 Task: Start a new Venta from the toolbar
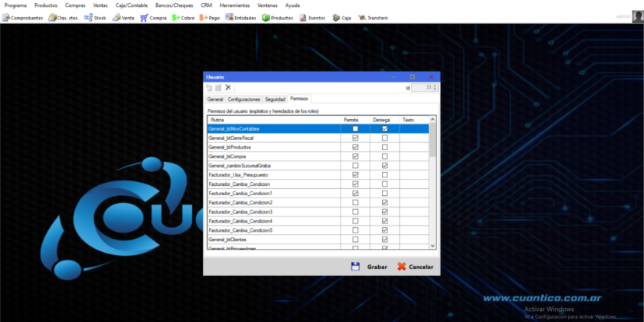tap(123, 18)
